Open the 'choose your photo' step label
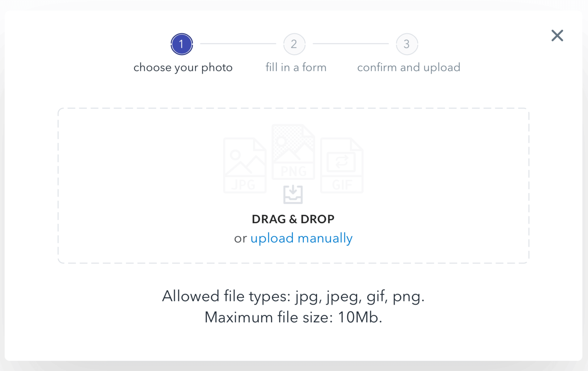 pyautogui.click(x=183, y=67)
